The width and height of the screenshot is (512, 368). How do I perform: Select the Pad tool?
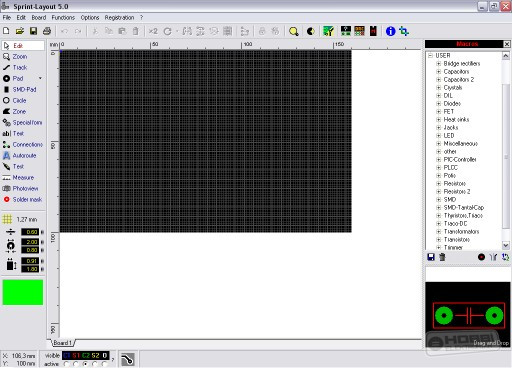tap(19, 79)
